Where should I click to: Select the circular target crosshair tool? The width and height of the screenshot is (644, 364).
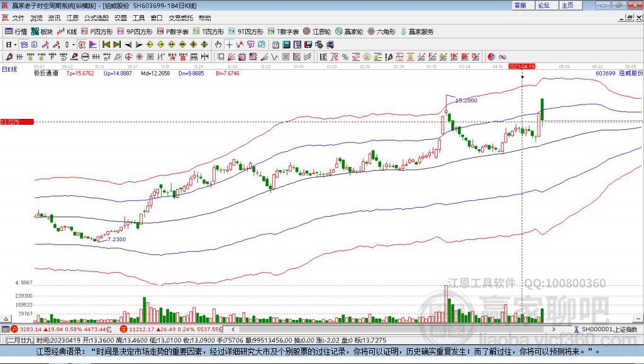tap(128, 57)
